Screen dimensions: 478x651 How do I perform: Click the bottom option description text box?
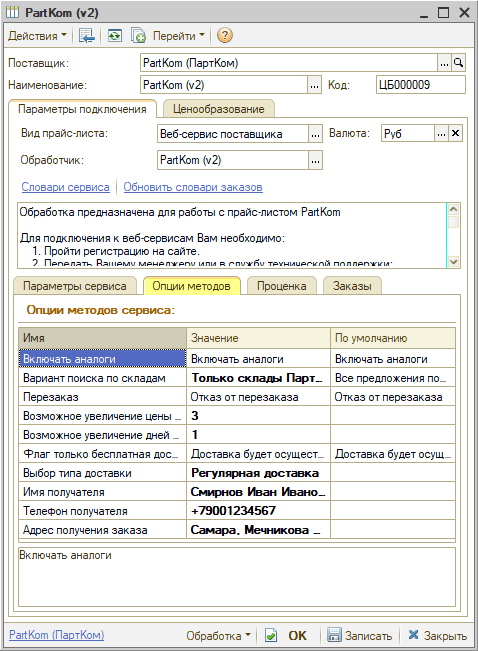pyautogui.click(x=237, y=577)
